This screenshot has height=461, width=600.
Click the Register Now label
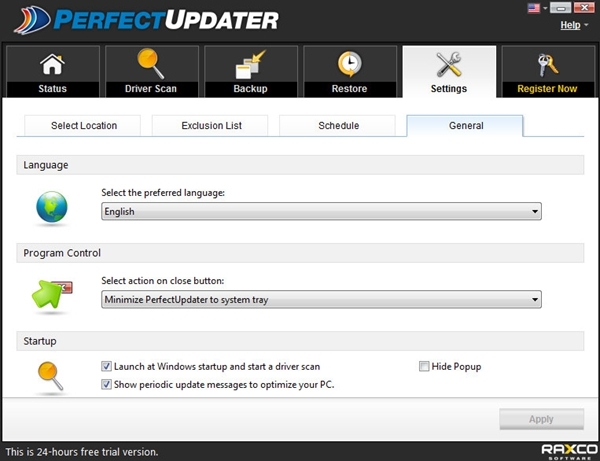[547, 89]
